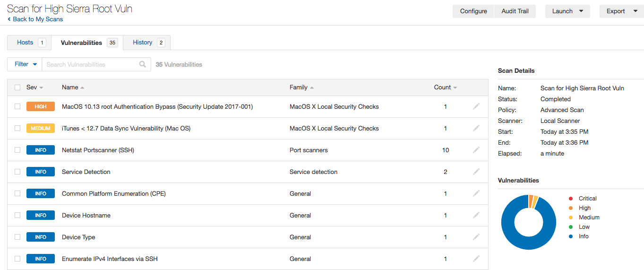Click into the Search Vulnerabilities field

coord(90,64)
